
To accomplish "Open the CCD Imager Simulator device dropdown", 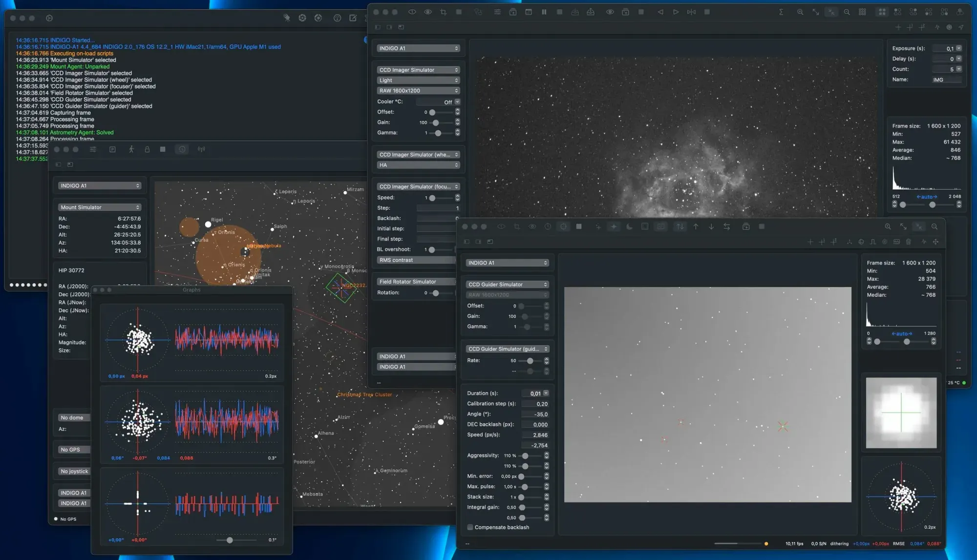I will point(418,70).
